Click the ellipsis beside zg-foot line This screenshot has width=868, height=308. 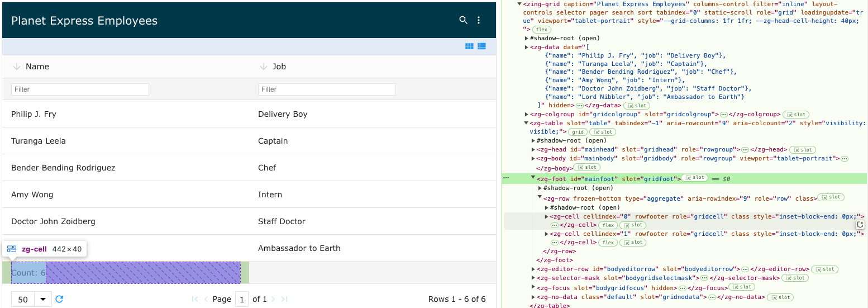(x=506, y=178)
